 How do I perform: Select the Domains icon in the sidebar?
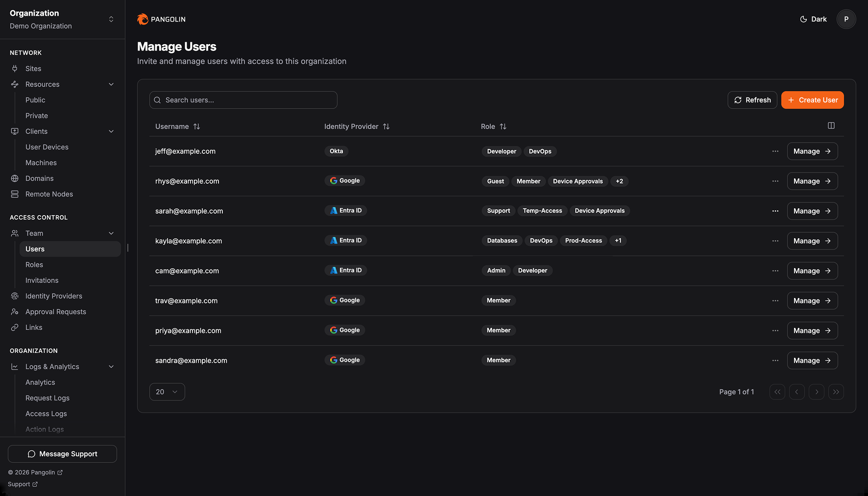(14, 178)
